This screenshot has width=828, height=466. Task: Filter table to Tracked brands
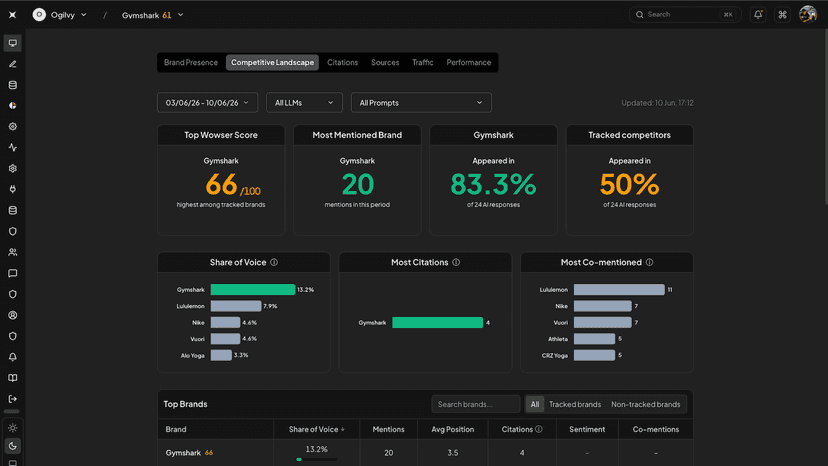click(575, 404)
